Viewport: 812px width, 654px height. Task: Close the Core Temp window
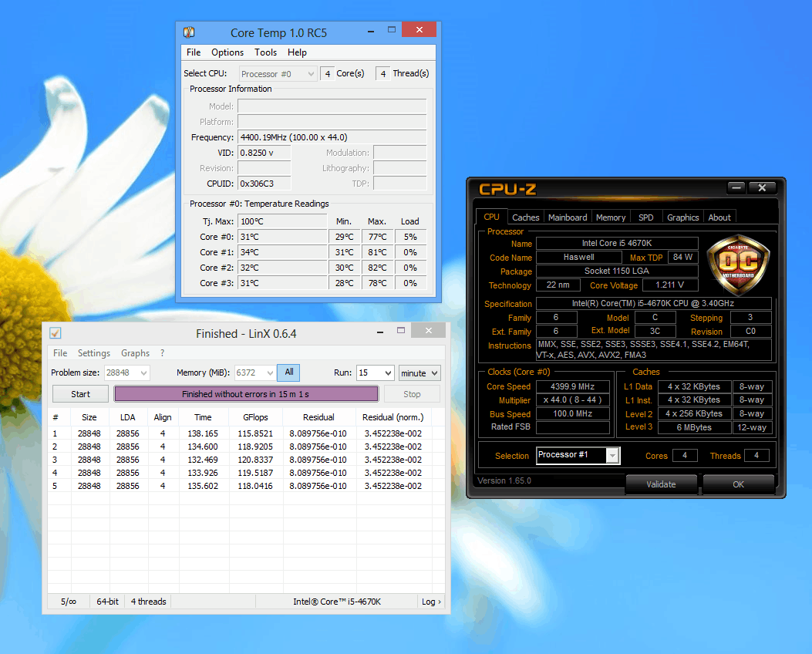[419, 29]
